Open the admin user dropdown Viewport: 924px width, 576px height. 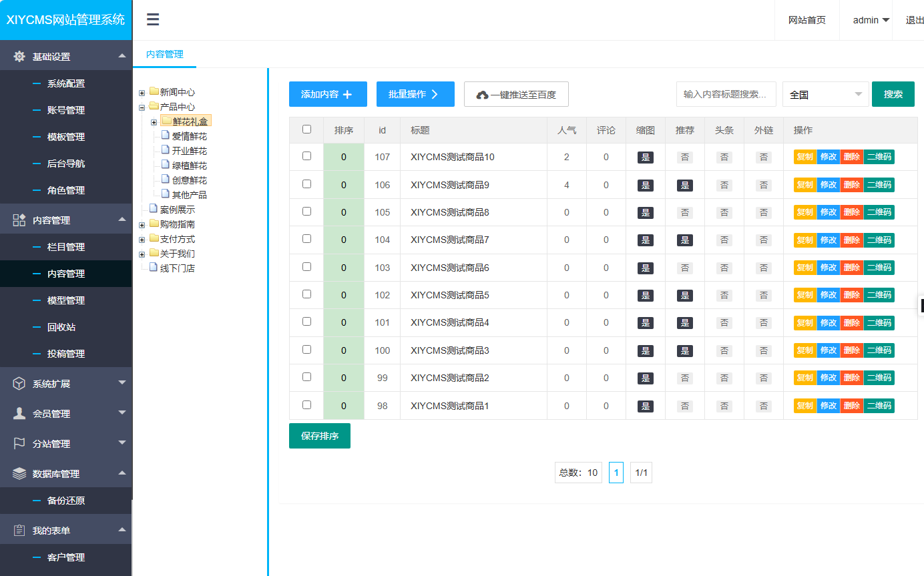871,20
